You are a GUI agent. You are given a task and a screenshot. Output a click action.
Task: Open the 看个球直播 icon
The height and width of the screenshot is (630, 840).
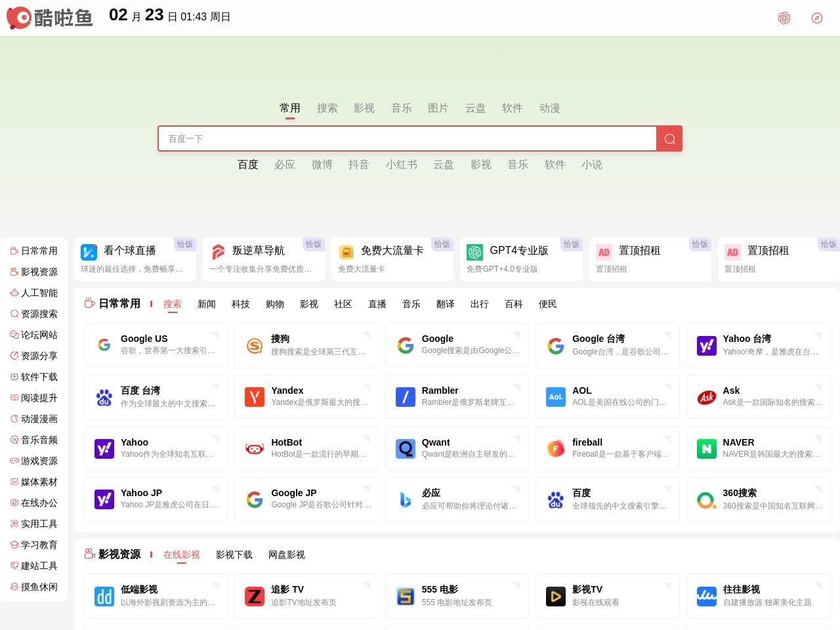[89, 252]
